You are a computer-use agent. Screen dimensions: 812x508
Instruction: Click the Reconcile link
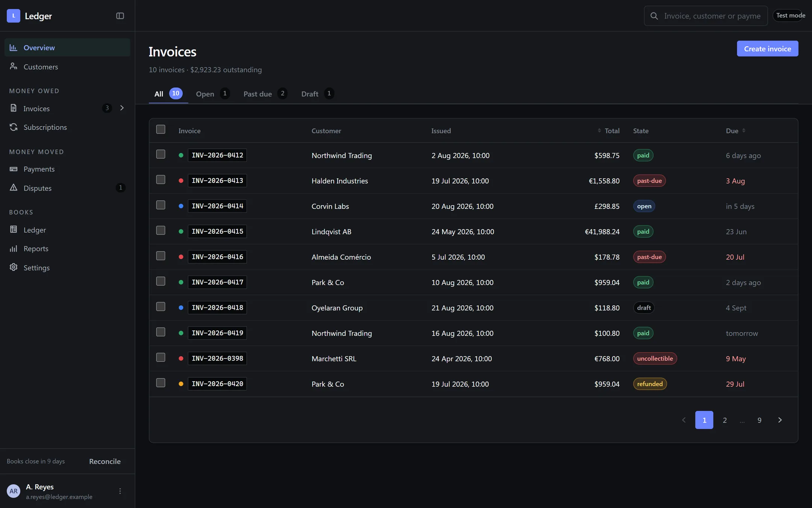click(105, 461)
